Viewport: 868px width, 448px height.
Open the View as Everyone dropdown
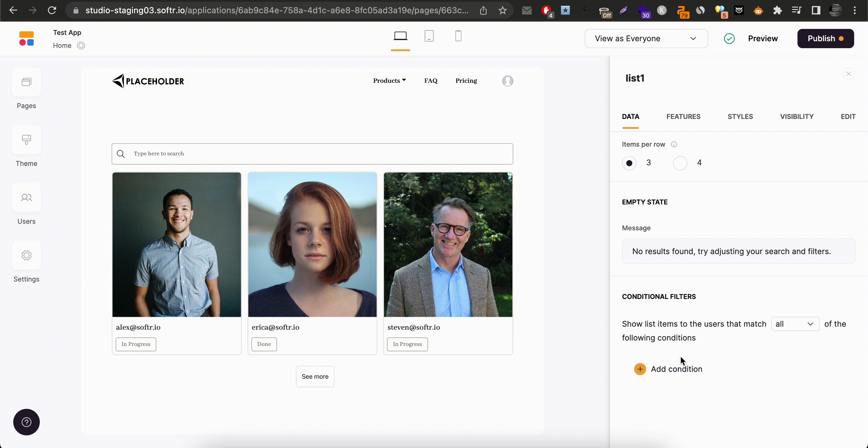[x=646, y=39]
